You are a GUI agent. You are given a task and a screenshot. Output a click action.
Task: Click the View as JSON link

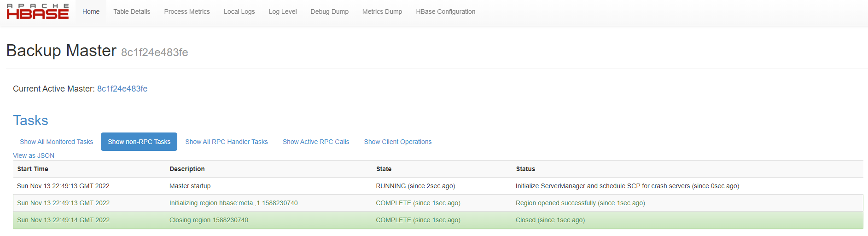34,155
